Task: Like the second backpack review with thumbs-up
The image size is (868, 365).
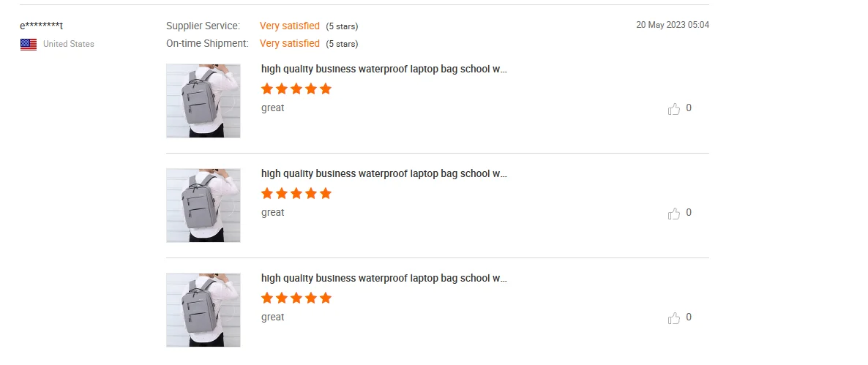Action: [674, 214]
